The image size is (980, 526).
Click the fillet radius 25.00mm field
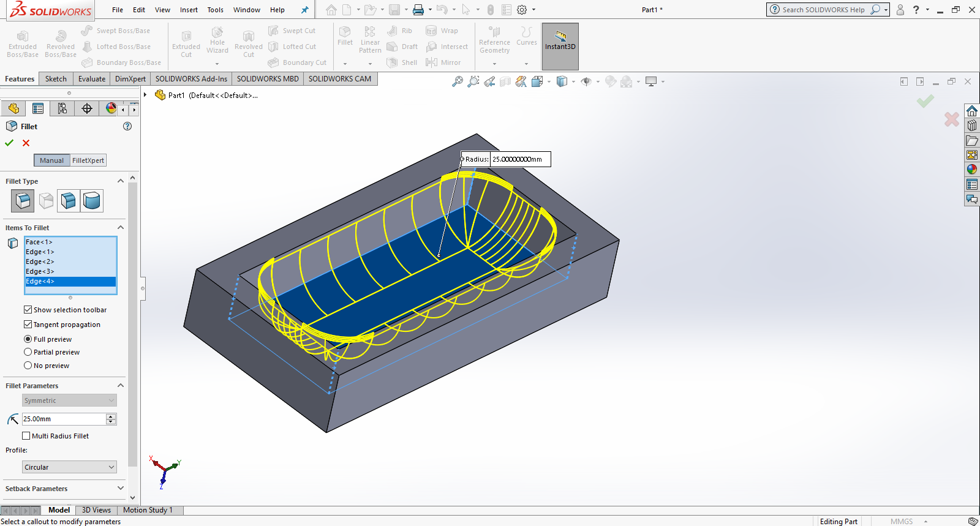pyautogui.click(x=64, y=419)
